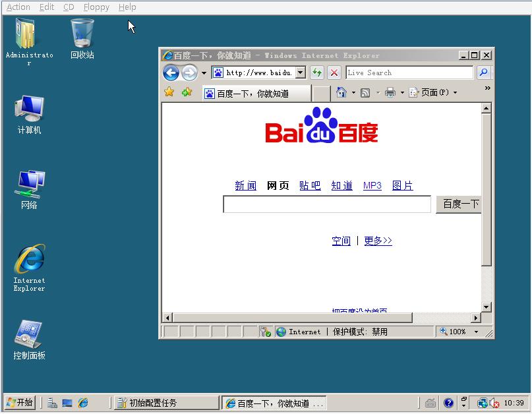Switch to 初始配置任务 taskbar button
This screenshot has height=414, width=532.
coord(166,403)
